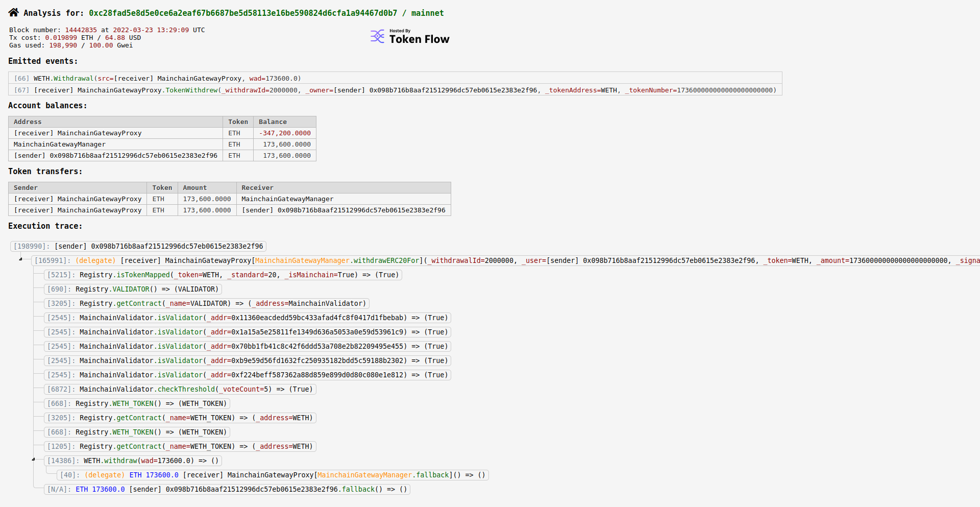
Task: Click event row 67 TokenWithdrew
Action: point(395,90)
